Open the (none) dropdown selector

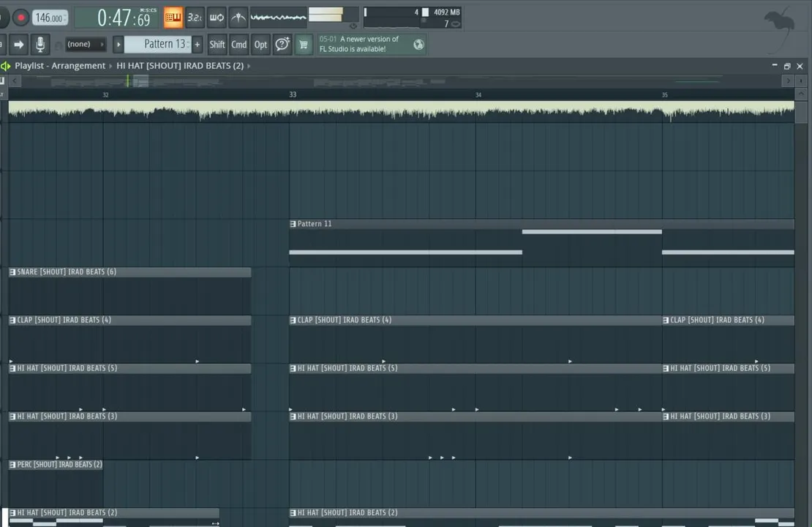tap(86, 45)
